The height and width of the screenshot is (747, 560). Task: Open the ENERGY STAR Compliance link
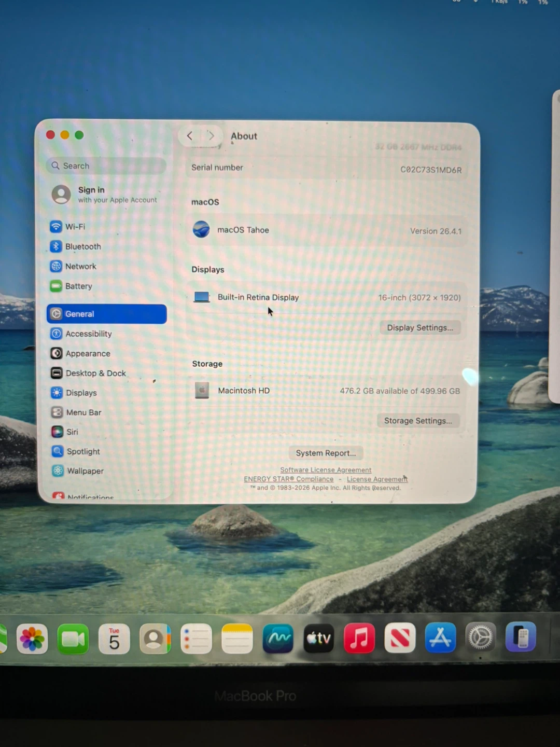[289, 479]
